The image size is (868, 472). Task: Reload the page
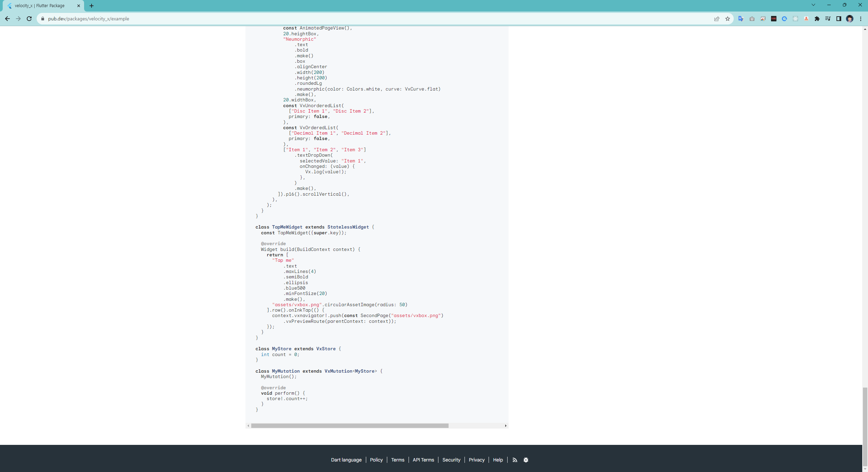(x=29, y=19)
